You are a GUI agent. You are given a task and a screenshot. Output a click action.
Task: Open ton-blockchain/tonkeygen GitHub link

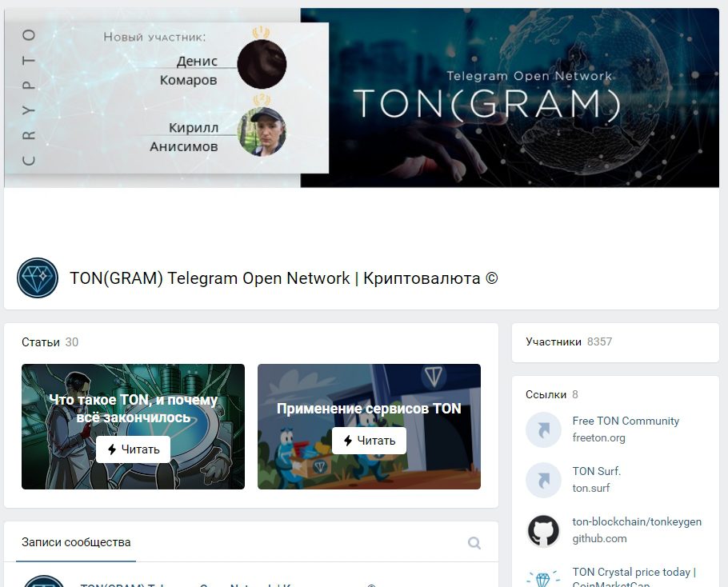coord(637,521)
